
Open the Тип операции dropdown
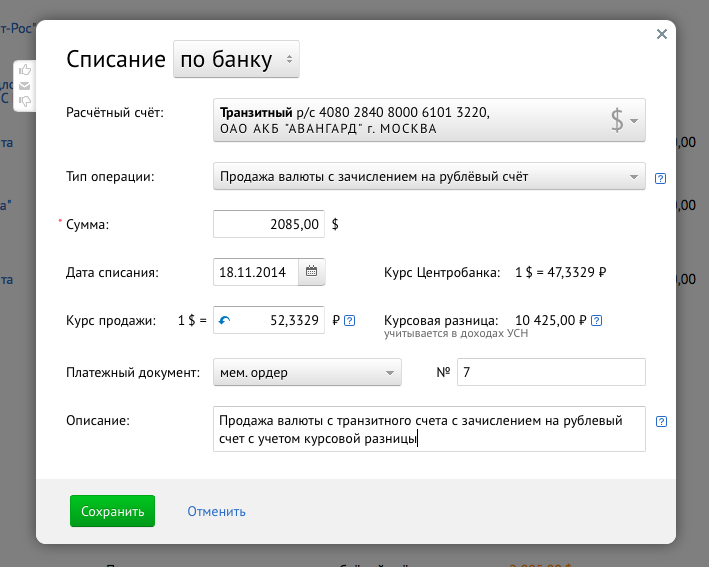pos(429,176)
